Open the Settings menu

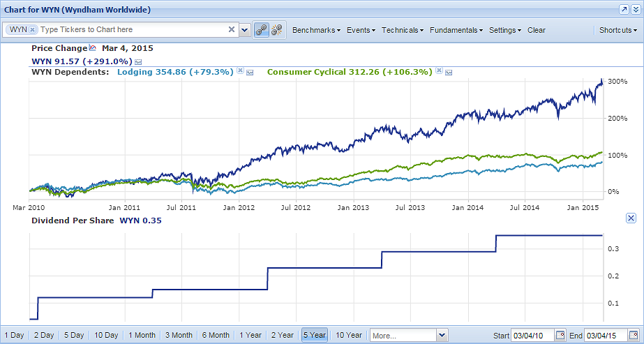[x=505, y=30]
